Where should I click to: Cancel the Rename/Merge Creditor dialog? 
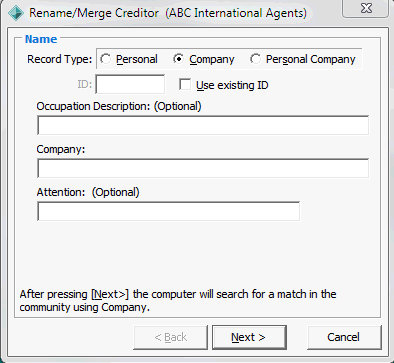click(344, 337)
